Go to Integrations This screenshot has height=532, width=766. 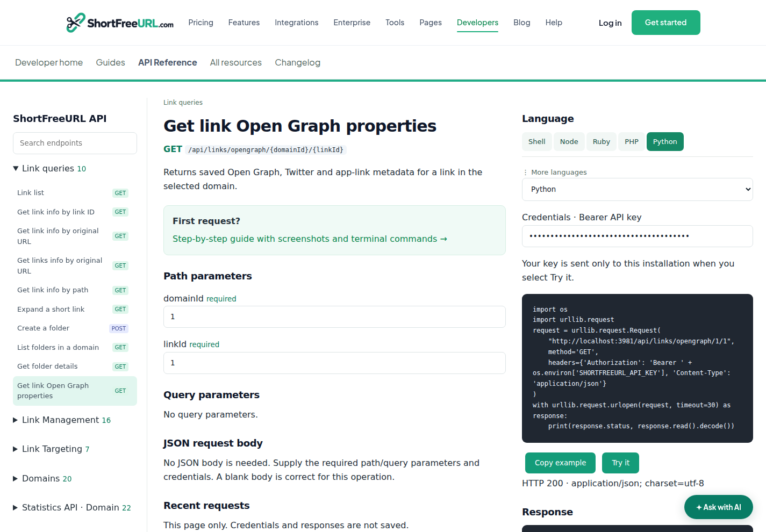pos(297,23)
